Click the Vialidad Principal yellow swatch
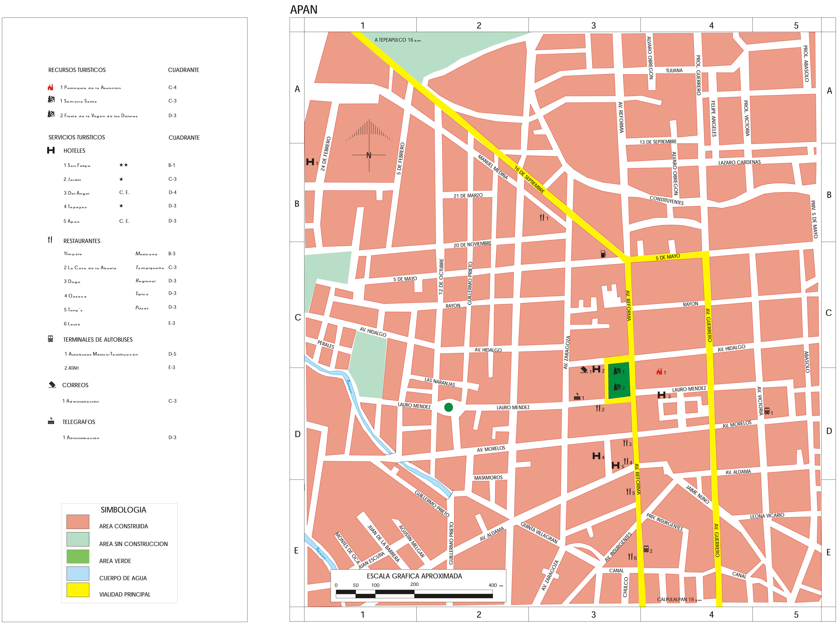840x624 pixels. coord(78,590)
